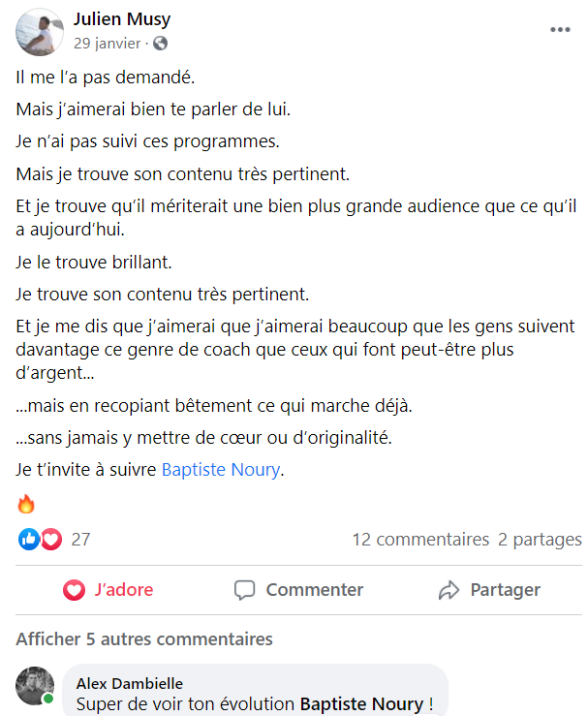The image size is (588, 716).
Task: Toggle the J'adore reaction button
Action: (x=108, y=589)
